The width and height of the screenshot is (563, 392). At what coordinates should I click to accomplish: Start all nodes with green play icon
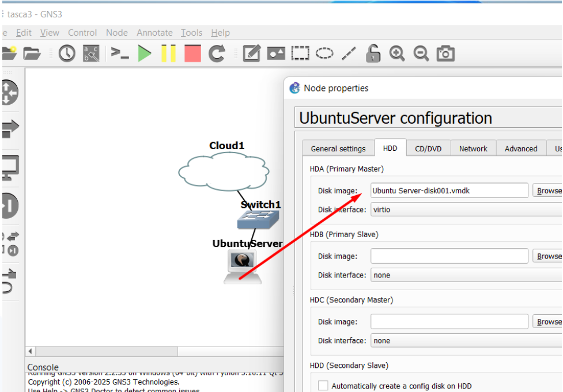tap(145, 54)
